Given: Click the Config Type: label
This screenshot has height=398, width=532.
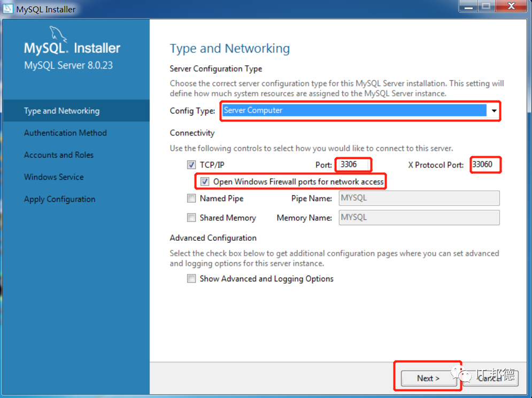Looking at the screenshot, I should [x=192, y=111].
